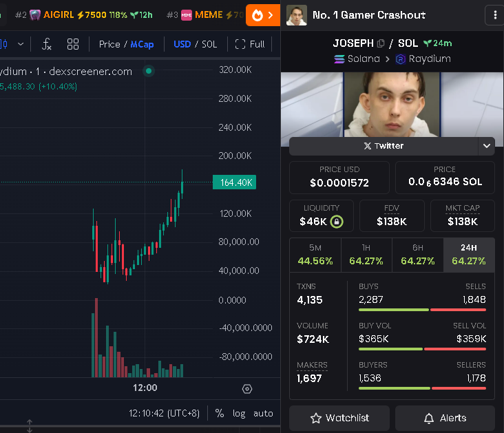Open the three-dot options menu

pos(494,15)
